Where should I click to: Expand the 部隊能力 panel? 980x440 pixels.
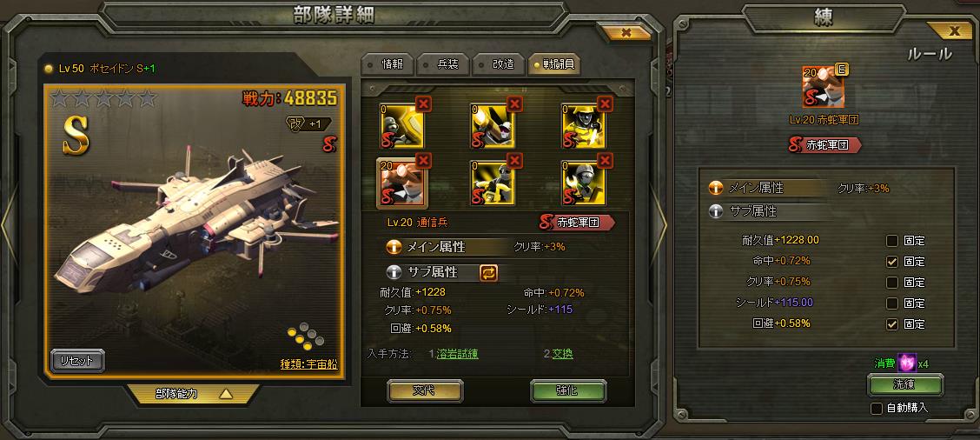click(x=193, y=394)
